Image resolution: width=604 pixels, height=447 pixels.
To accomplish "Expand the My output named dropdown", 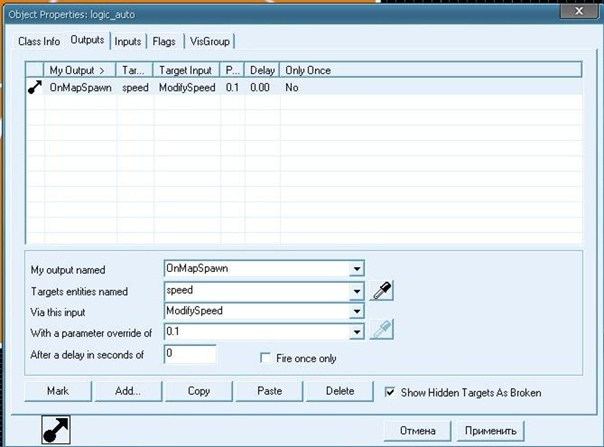I will pos(357,269).
